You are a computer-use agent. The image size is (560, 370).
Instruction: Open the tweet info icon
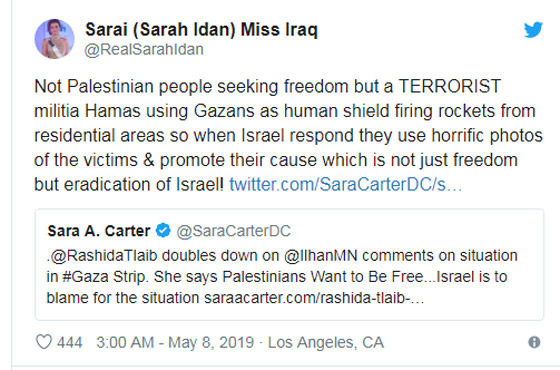[534, 342]
